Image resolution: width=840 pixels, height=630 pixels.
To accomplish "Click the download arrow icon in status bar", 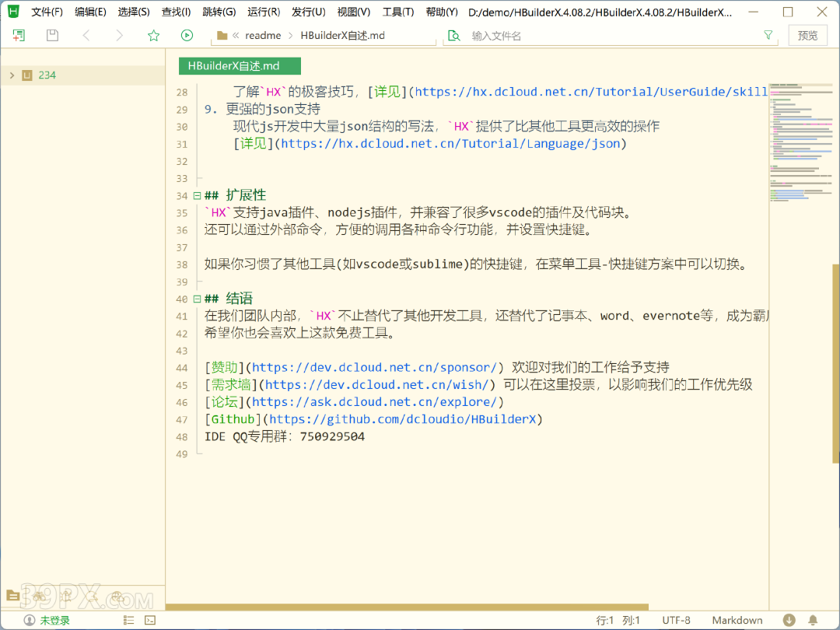I will click(789, 621).
